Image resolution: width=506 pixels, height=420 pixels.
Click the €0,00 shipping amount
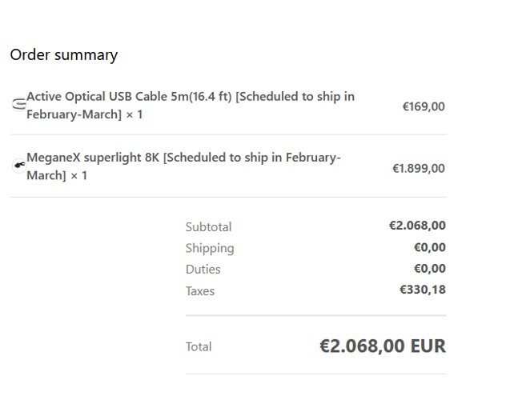point(430,247)
